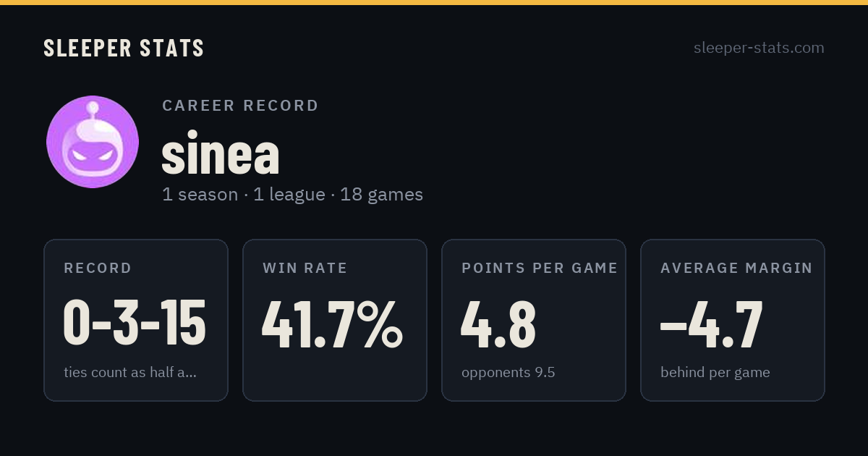Click the CAREER RECORD label
This screenshot has width=868, height=456.
(x=240, y=106)
